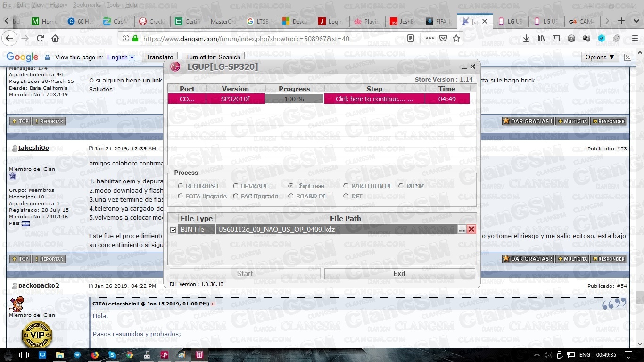Open a new Firefox tab
The width and height of the screenshot is (644, 362).
621,21
